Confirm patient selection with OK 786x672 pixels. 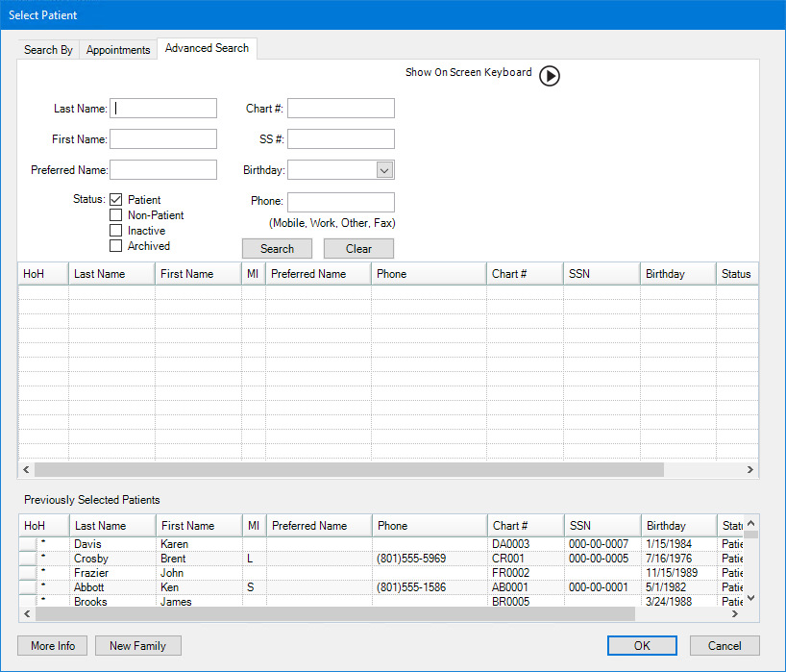pyautogui.click(x=641, y=645)
